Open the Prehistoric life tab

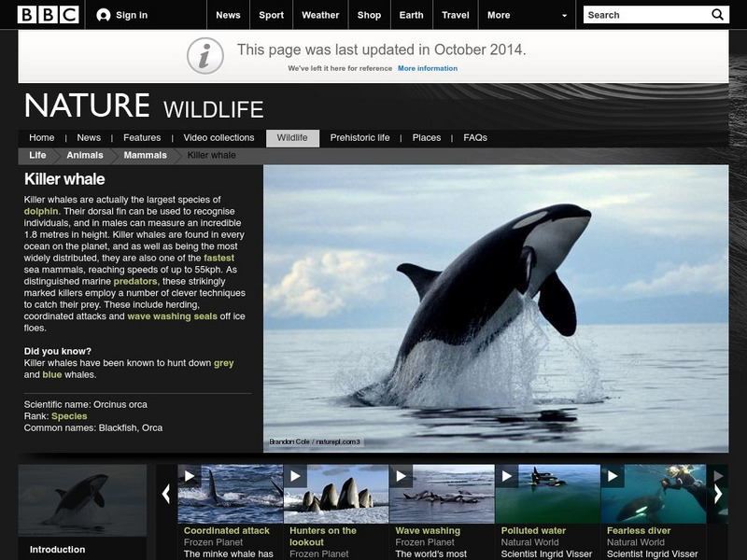tap(359, 137)
